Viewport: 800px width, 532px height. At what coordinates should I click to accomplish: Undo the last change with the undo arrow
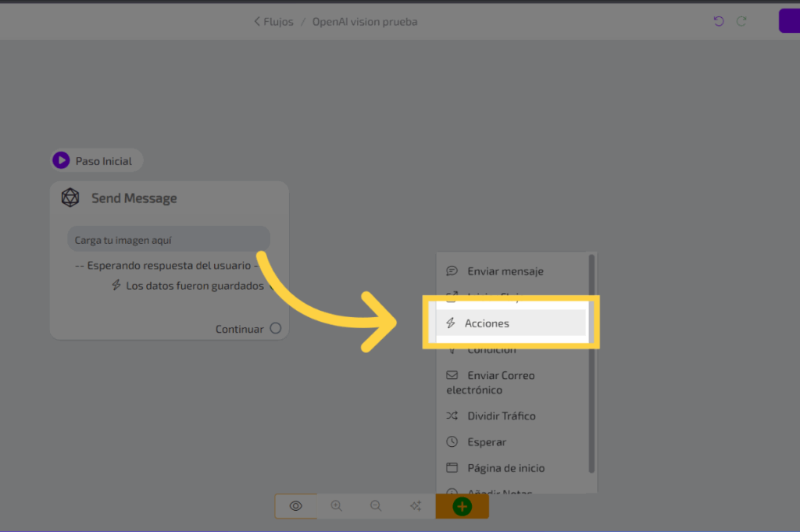point(719,22)
